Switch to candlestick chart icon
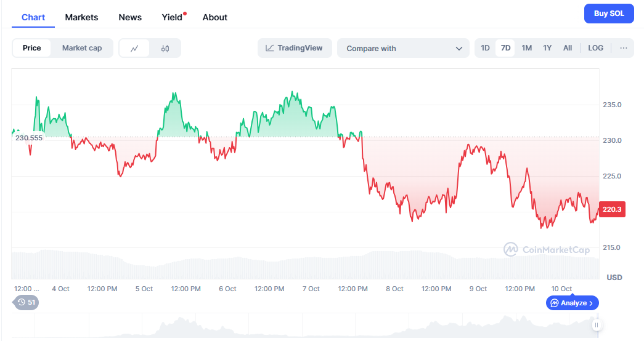Viewport: 644px width, 341px height. click(165, 48)
